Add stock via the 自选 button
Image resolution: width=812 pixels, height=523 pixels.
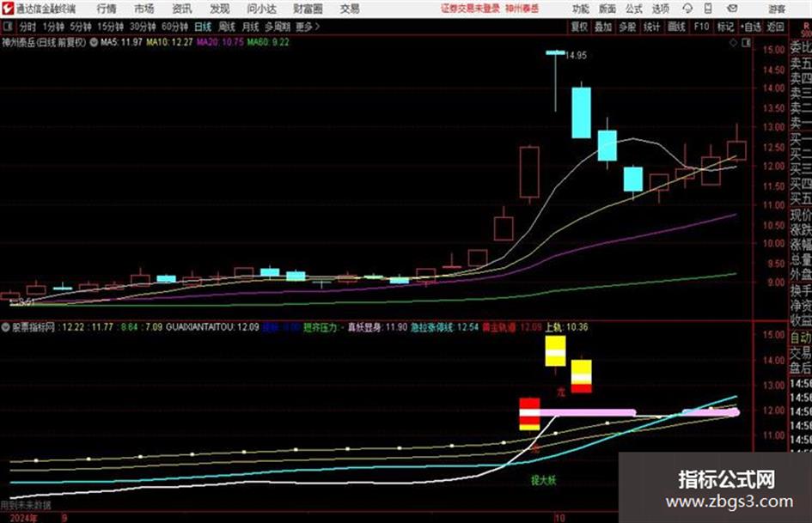click(x=751, y=27)
